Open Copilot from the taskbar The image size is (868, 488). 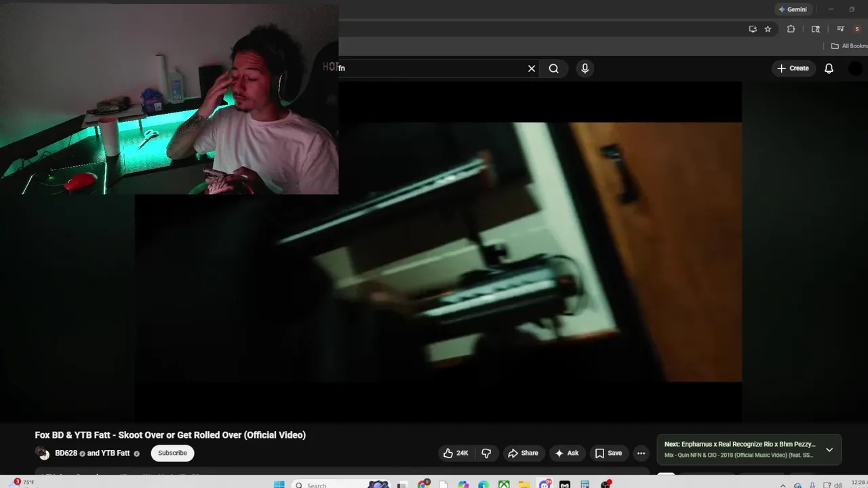pyautogui.click(x=463, y=484)
